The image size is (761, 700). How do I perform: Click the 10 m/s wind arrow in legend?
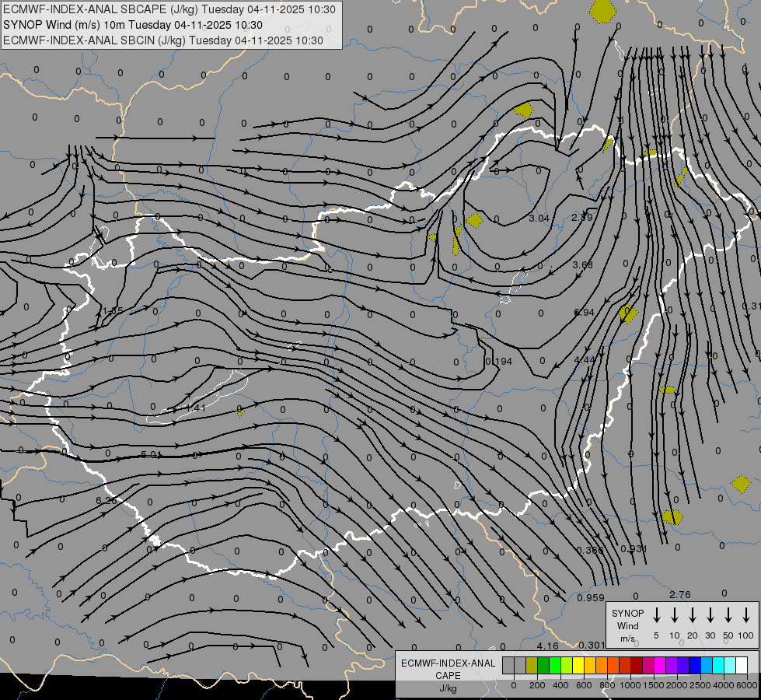(675, 615)
